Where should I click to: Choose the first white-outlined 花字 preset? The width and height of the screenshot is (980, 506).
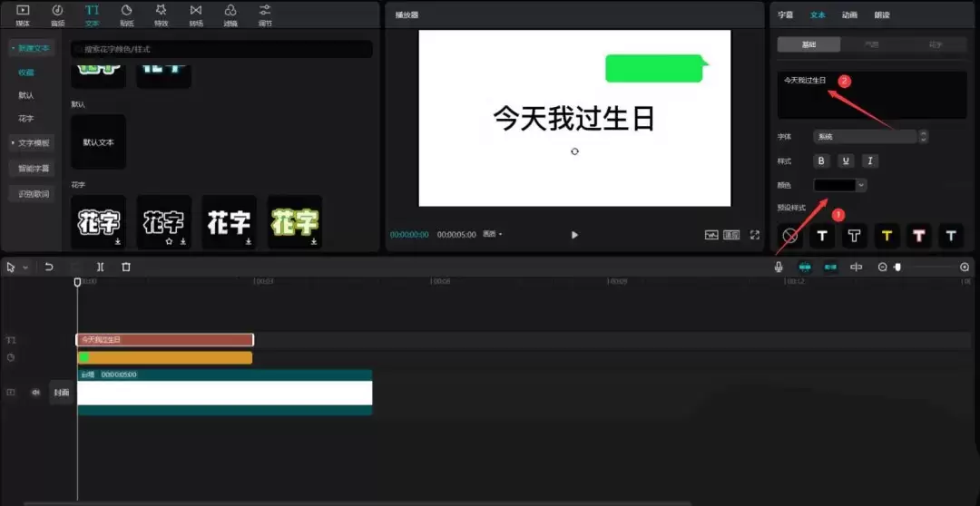(99, 222)
